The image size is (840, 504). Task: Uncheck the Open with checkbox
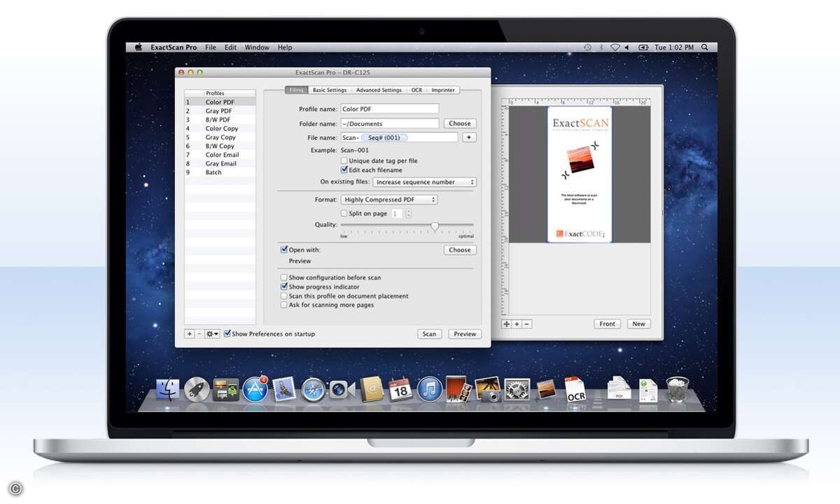tap(283, 250)
